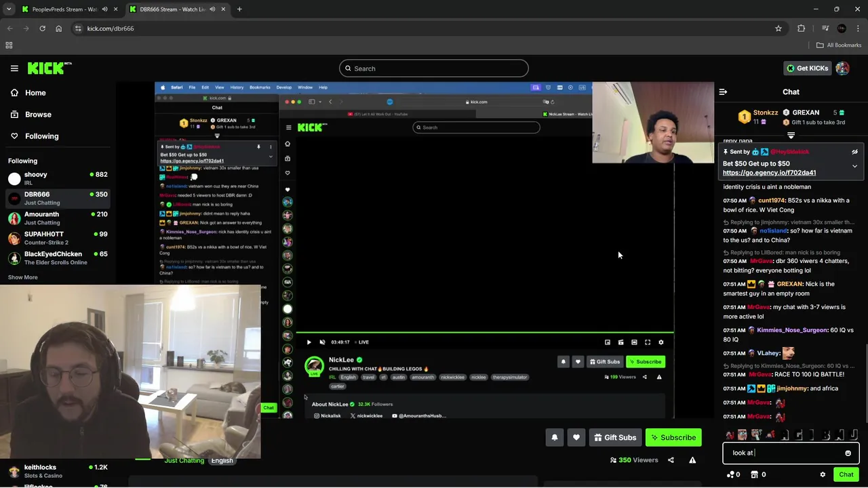The width and height of the screenshot is (868, 488).
Task: Open the user profile avatar menu
Action: pos(842,68)
